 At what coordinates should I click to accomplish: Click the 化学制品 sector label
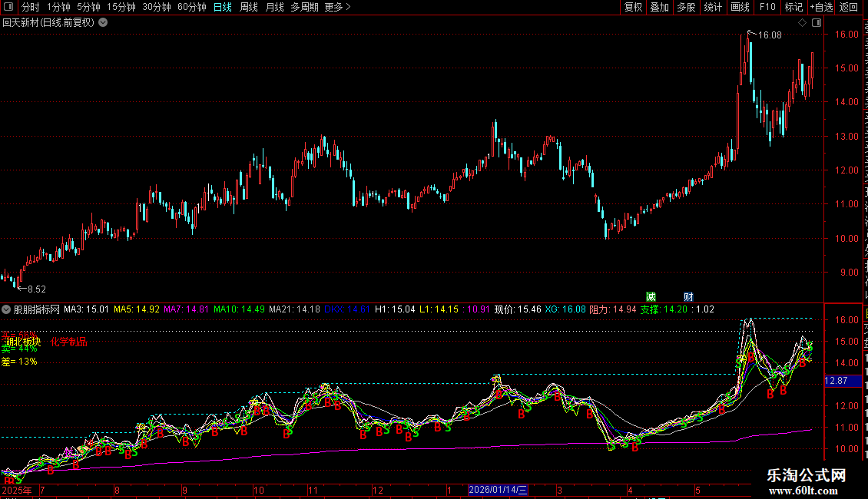coord(68,342)
